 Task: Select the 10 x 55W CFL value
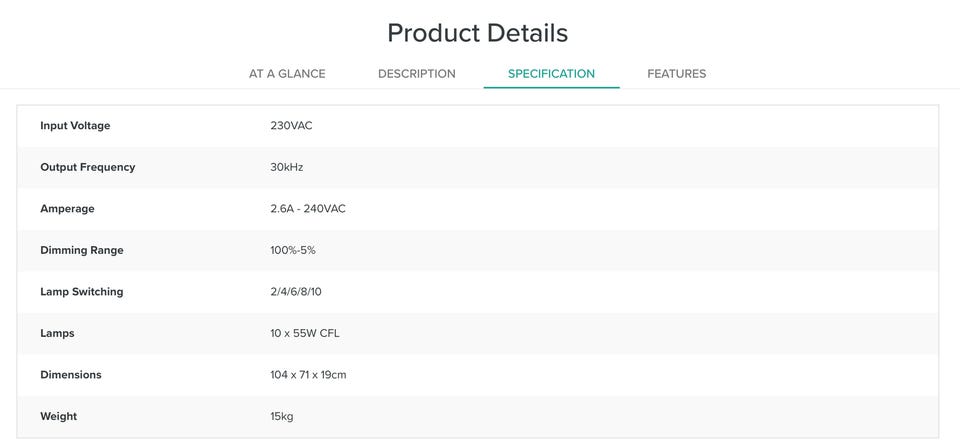(x=304, y=333)
